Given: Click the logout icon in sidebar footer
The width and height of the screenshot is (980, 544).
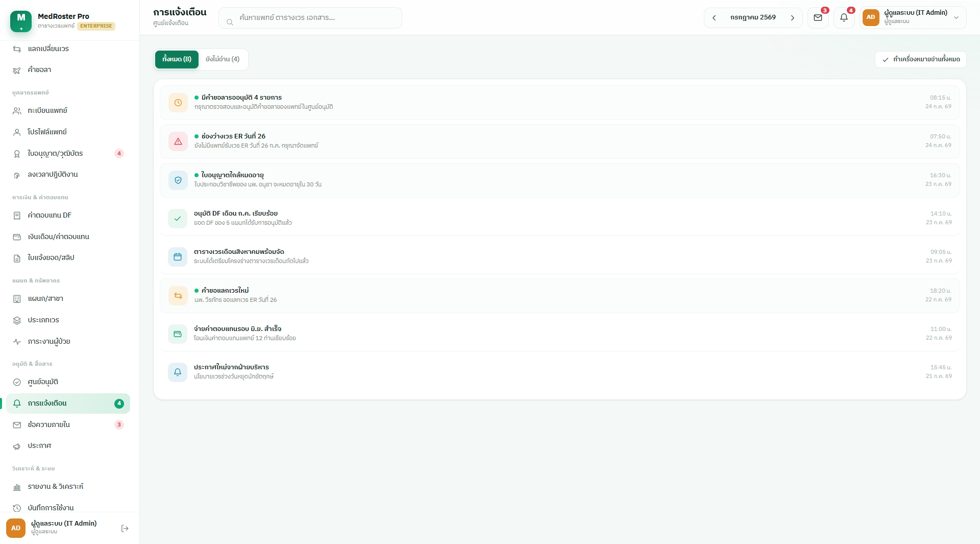Looking at the screenshot, I should pos(125,528).
